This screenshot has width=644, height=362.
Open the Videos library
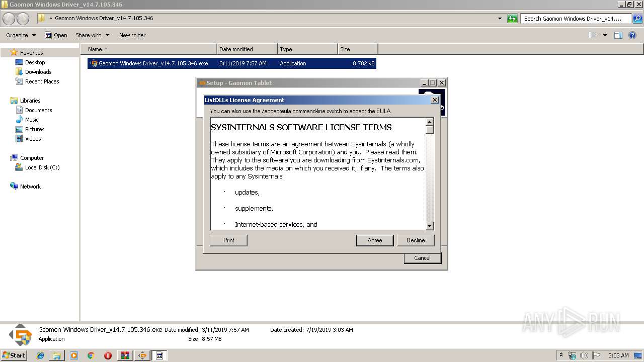[33, 139]
